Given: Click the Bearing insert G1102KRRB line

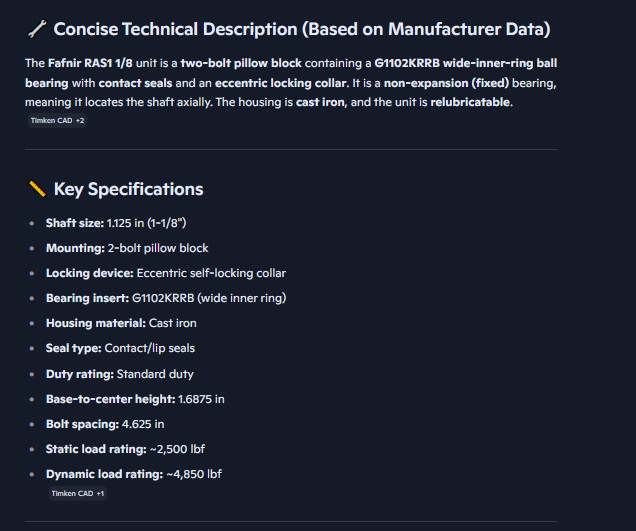Looking at the screenshot, I should tap(166, 298).
